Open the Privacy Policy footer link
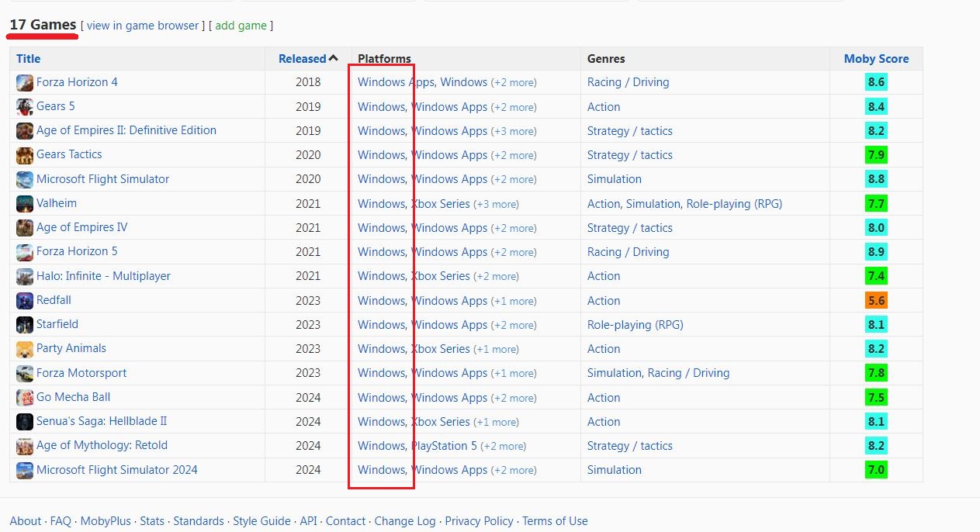 point(480,521)
